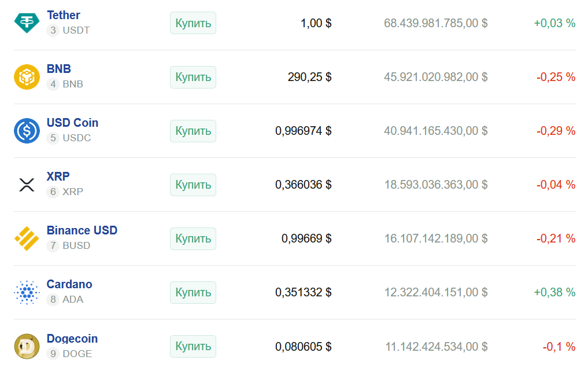The width and height of the screenshot is (588, 371).
Task: Select the Dogecoin price 0,080605 $
Action: (304, 346)
